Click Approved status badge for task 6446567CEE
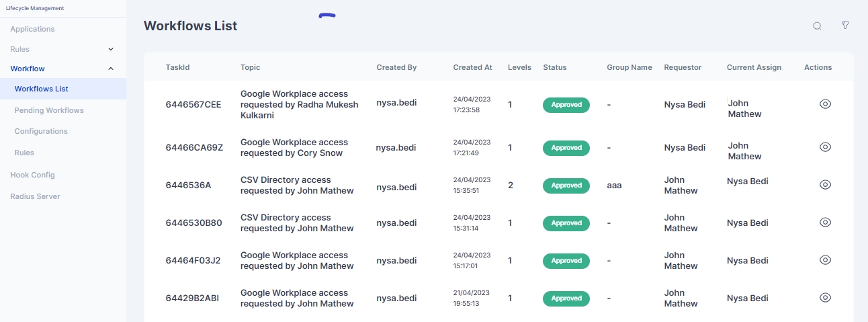 pos(566,105)
